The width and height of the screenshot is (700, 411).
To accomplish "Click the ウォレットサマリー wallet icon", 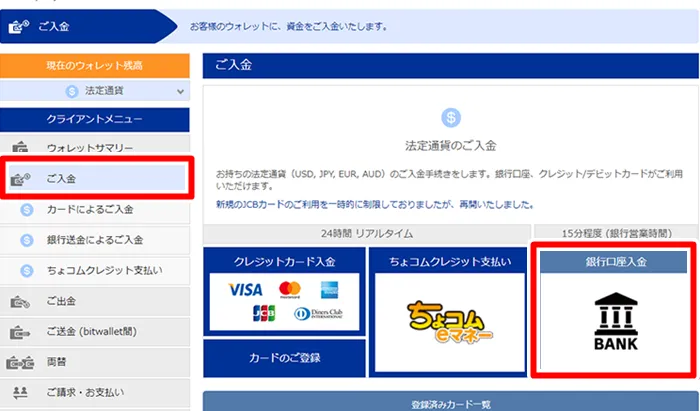I will [x=20, y=147].
